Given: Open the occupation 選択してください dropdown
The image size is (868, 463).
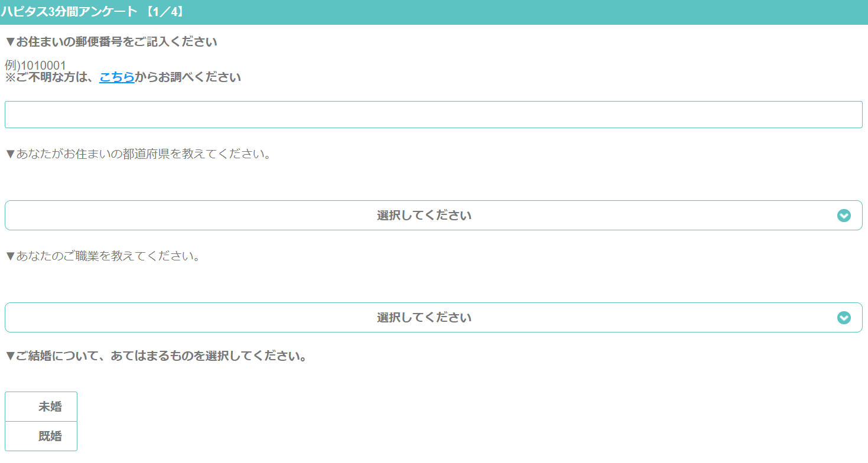Looking at the screenshot, I should click(434, 318).
